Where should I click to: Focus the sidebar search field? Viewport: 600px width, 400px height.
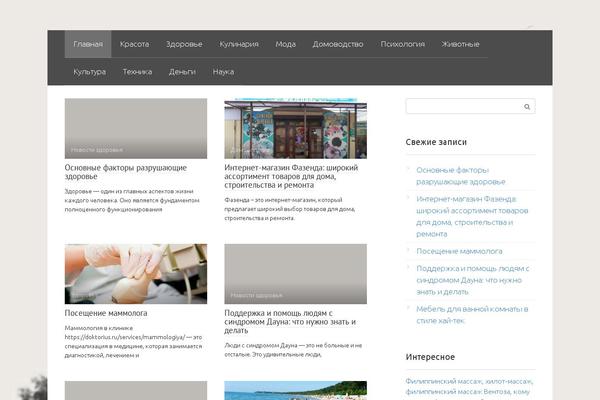470,106
